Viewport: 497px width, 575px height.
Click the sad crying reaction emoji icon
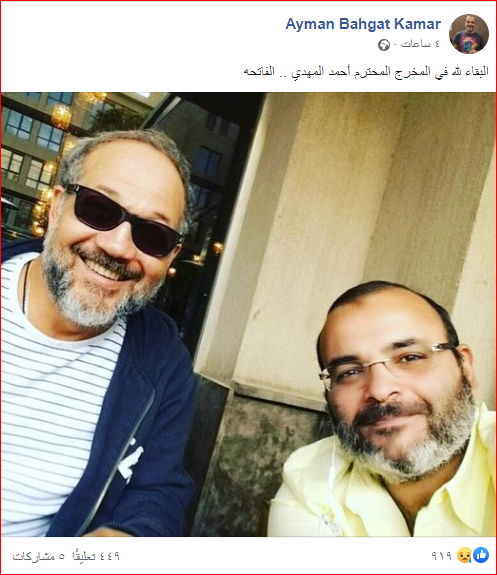point(464,555)
